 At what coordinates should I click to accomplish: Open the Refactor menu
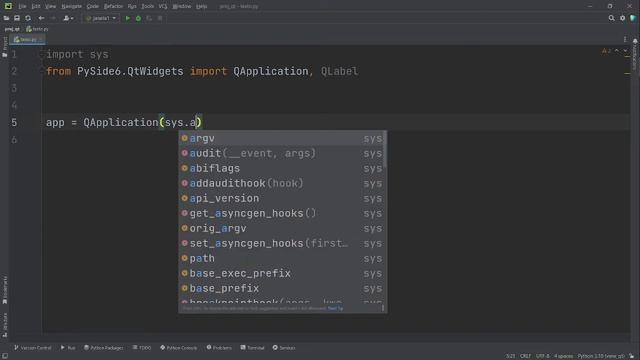pyautogui.click(x=113, y=7)
